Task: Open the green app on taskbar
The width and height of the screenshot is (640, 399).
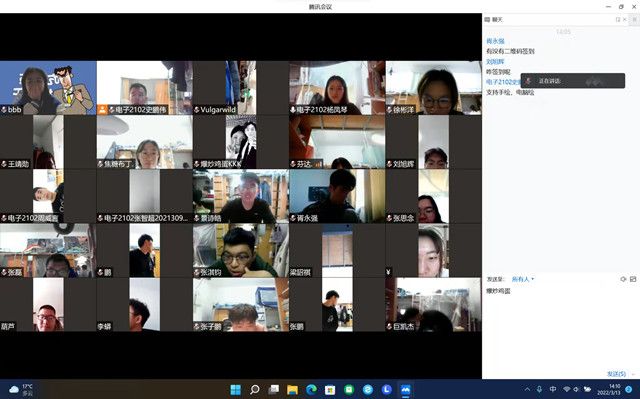Action: pos(349,390)
